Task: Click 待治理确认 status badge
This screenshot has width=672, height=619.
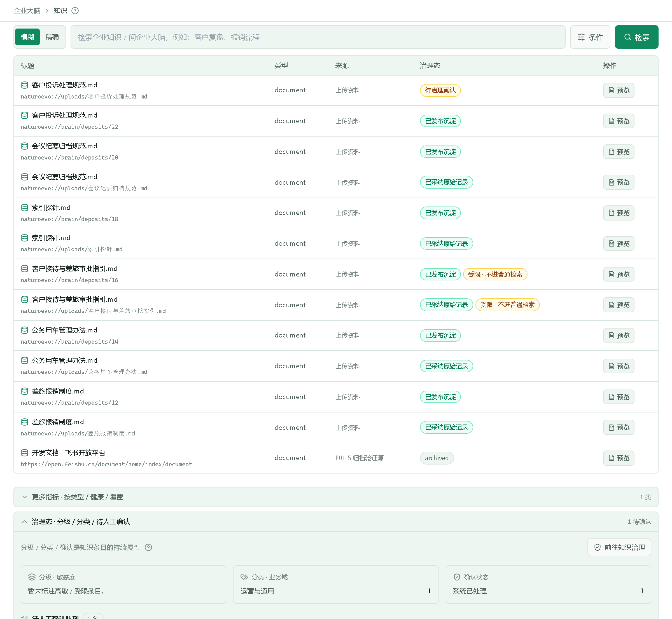Action: coord(440,90)
